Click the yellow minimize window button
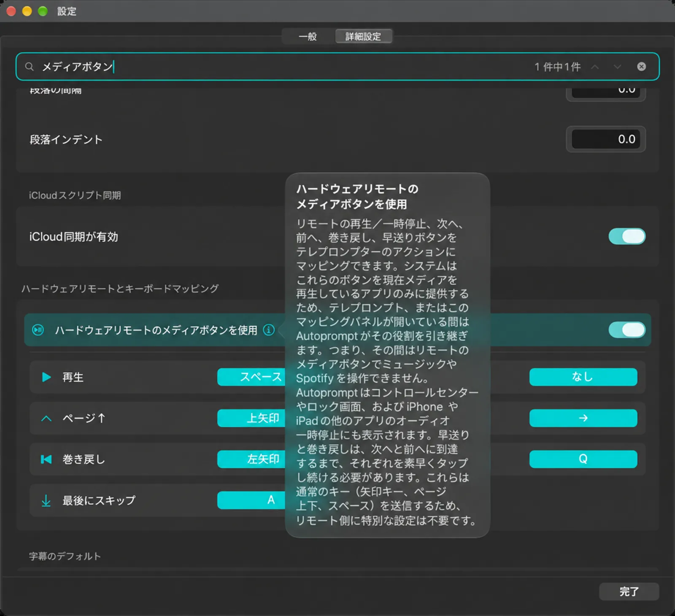Viewport: 675px width, 616px height. [x=27, y=11]
